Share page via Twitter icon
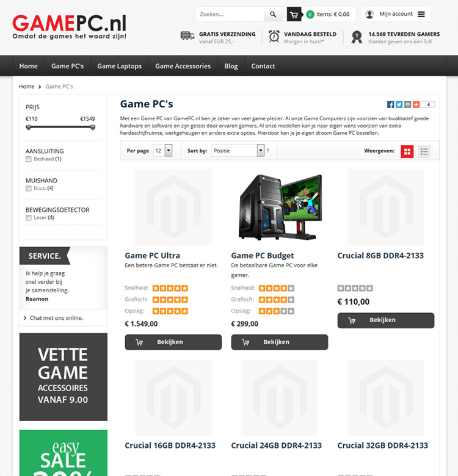Image resolution: width=458 pixels, height=476 pixels. [399, 105]
